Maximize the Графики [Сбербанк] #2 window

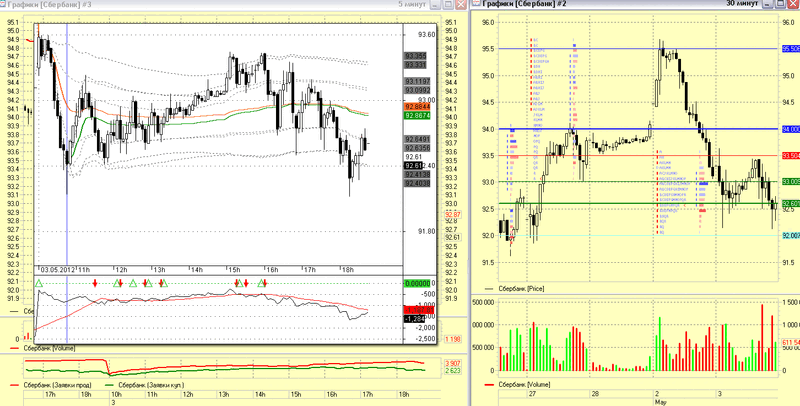pos(781,4)
